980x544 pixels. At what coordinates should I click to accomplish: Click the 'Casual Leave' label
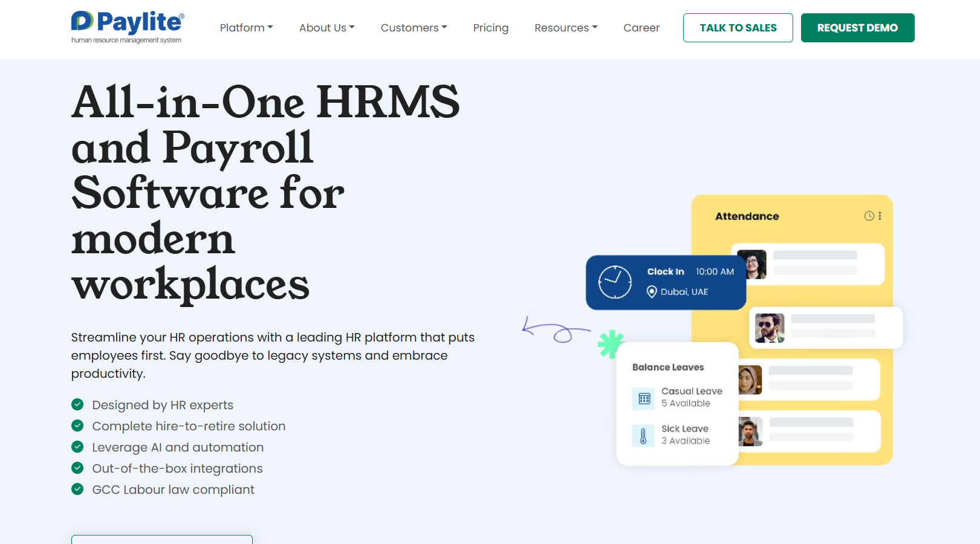[x=692, y=391]
